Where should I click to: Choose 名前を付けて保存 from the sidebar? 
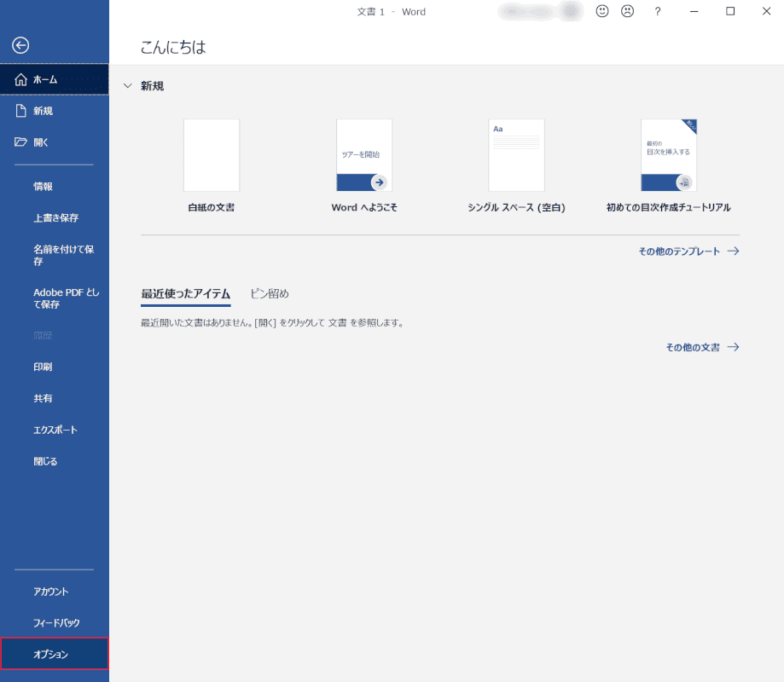coord(55,255)
